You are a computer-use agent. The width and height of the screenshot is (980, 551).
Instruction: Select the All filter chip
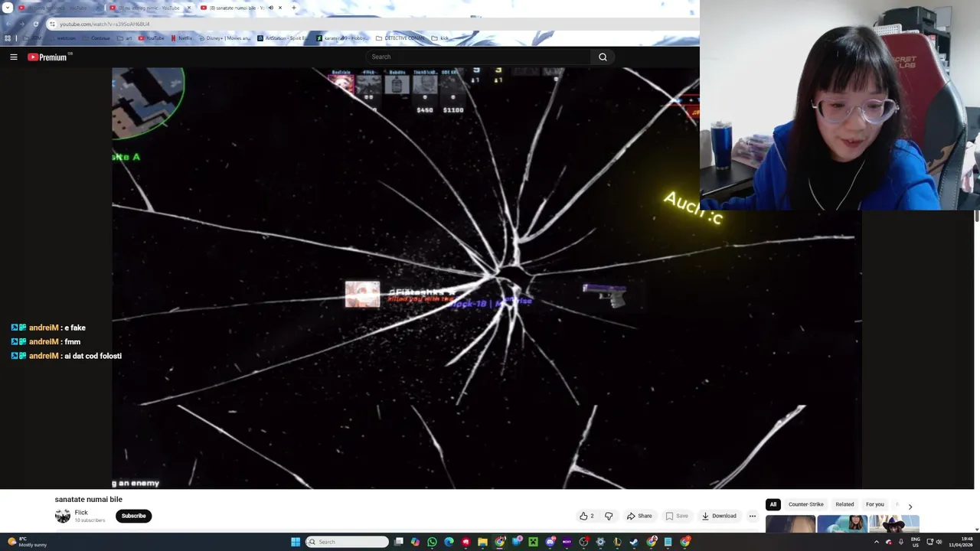point(773,504)
